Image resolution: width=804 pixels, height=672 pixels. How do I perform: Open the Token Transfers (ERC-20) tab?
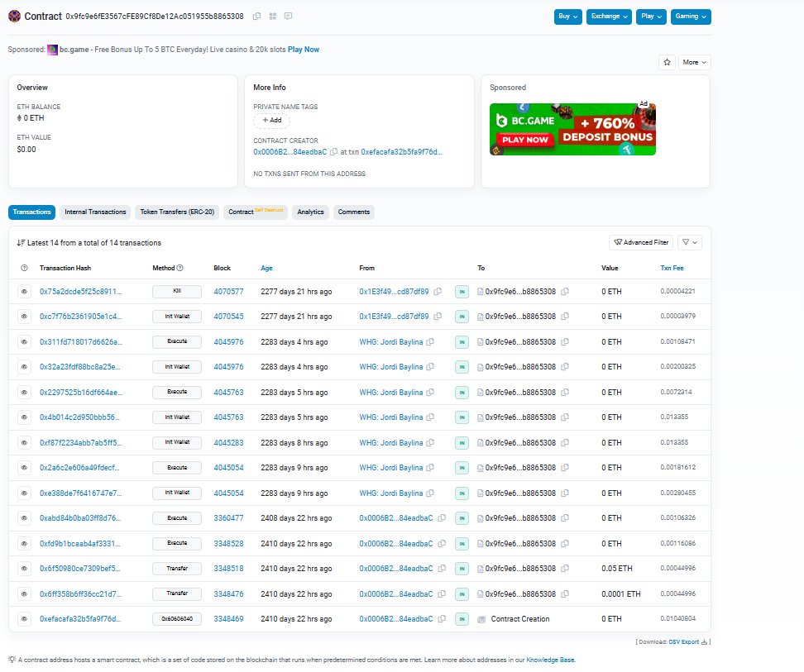point(178,212)
